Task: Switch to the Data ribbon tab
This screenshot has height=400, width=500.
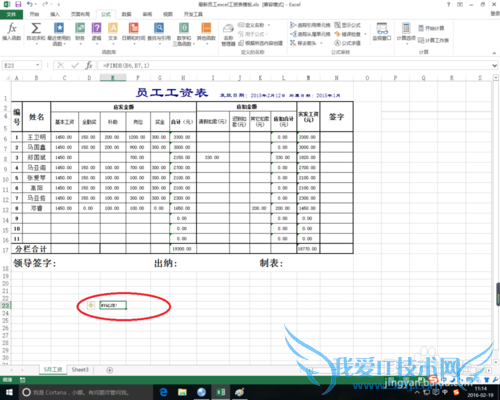Action: point(126,14)
